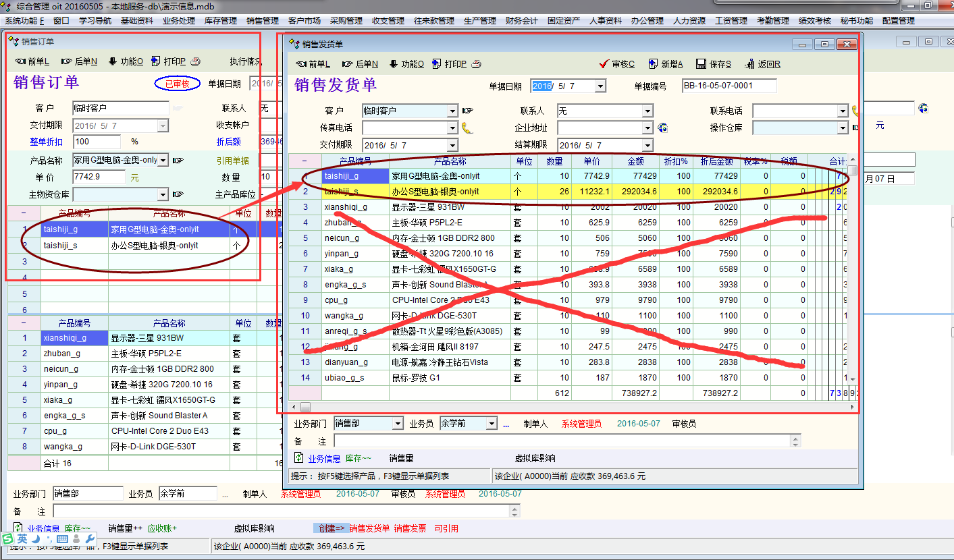Click the red 销售发票 link at bottom

[x=410, y=528]
